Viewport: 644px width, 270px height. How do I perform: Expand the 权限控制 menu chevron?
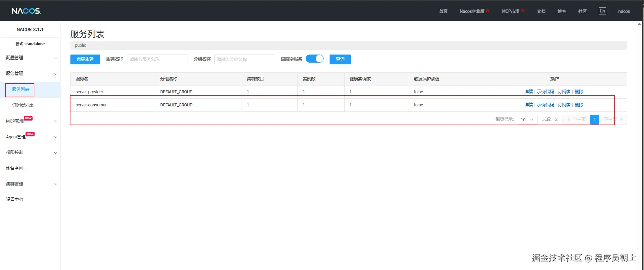point(56,153)
